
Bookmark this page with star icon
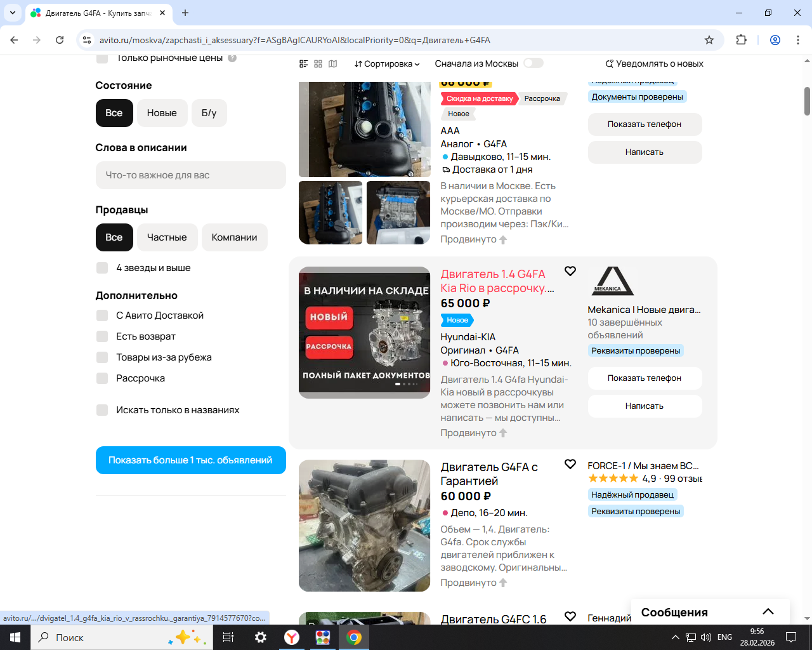pyautogui.click(x=709, y=40)
